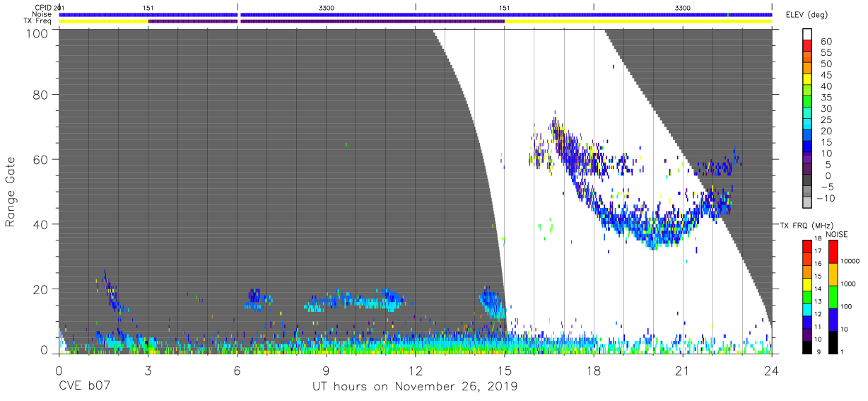Click the 10000 label on the NOISE colorbar

coord(850,262)
